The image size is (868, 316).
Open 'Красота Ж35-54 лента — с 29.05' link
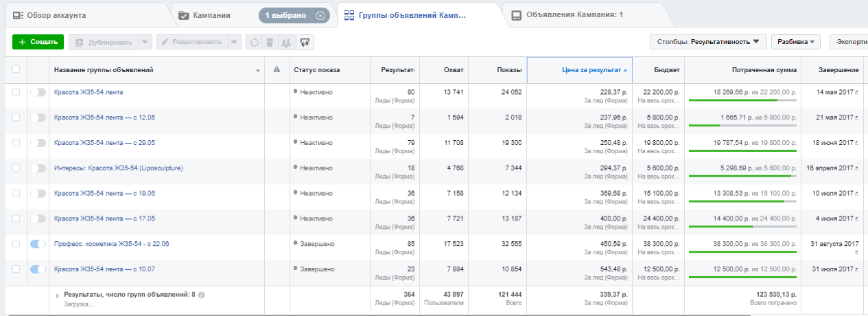104,143
